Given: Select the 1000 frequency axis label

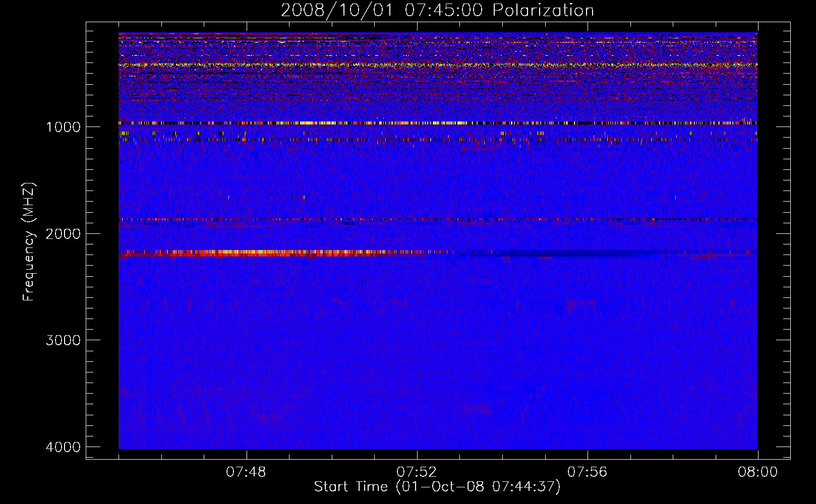Looking at the screenshot, I should coord(63,127).
